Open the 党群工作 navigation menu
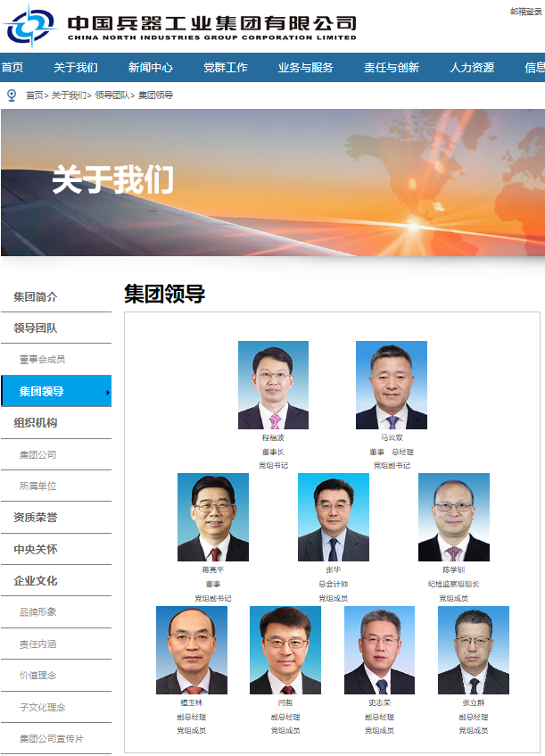Image resolution: width=545 pixels, height=756 pixels. [226, 68]
